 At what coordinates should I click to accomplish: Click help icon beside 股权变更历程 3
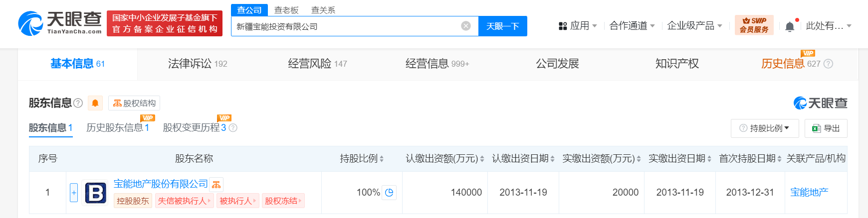(x=233, y=128)
